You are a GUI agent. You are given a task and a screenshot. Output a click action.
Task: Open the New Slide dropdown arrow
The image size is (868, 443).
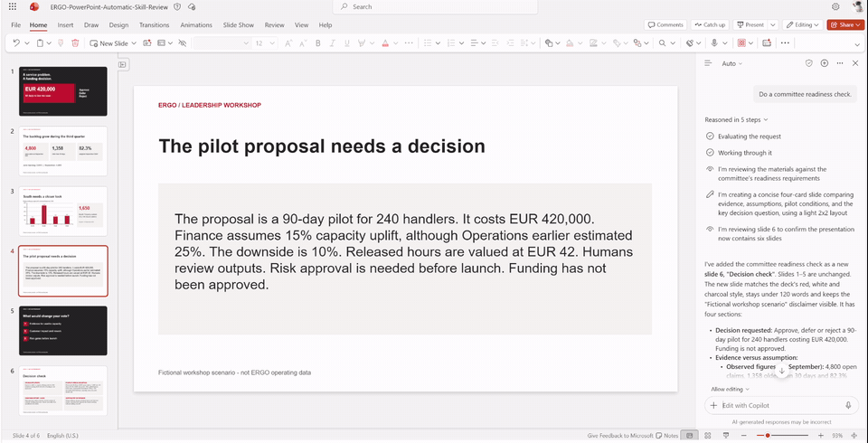134,42
